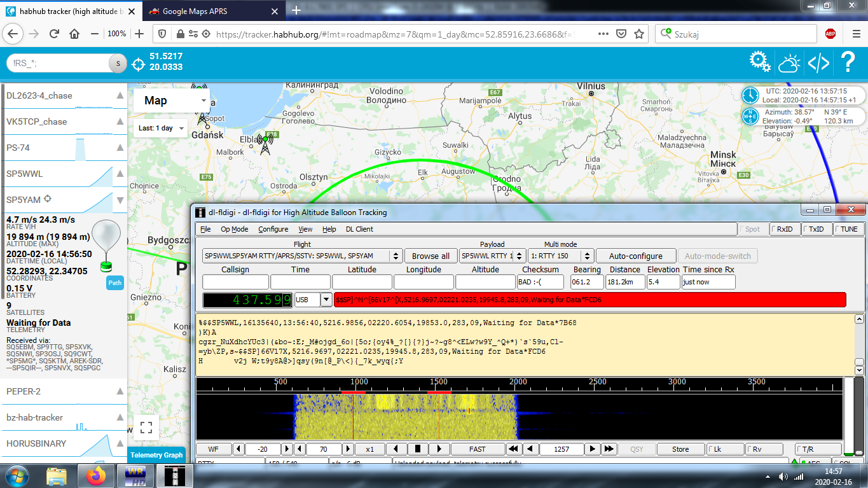Go to the Firefox home page
Viewport: 868px width, 488px height.
[x=74, y=34]
